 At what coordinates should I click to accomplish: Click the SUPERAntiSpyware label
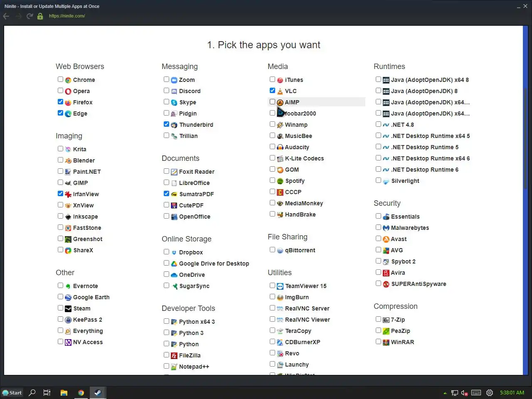(419, 284)
